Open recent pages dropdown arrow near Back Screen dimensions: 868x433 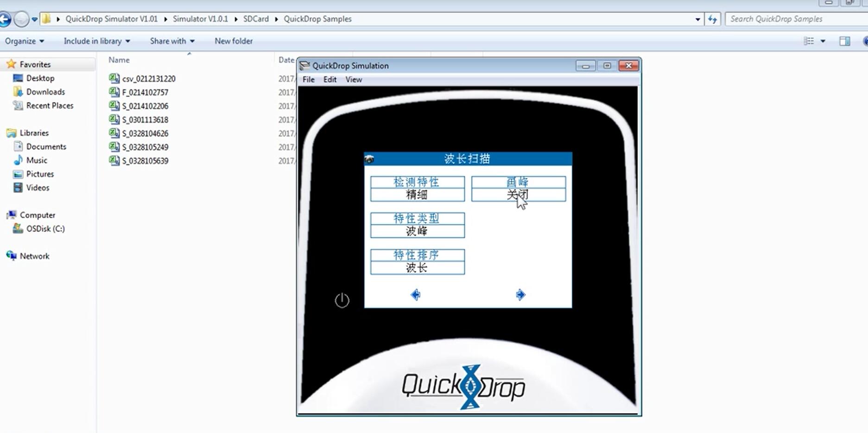[x=34, y=19]
